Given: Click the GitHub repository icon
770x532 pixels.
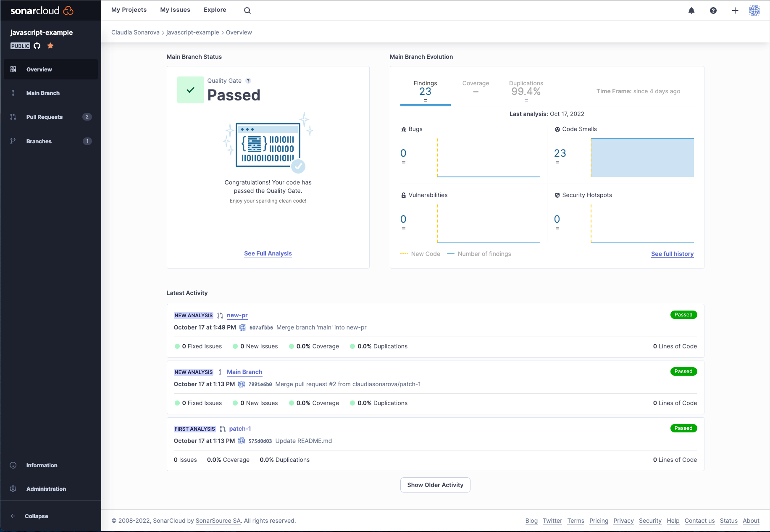Looking at the screenshot, I should (x=37, y=46).
